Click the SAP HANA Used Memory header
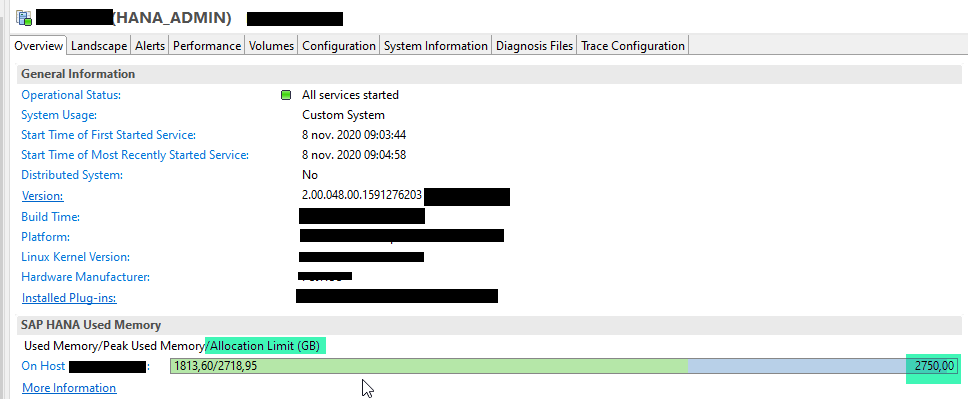This screenshot has width=968, height=399. pyautogui.click(x=91, y=325)
